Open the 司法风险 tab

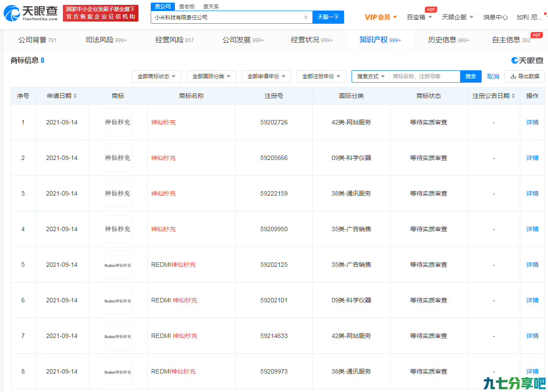[x=106, y=40]
